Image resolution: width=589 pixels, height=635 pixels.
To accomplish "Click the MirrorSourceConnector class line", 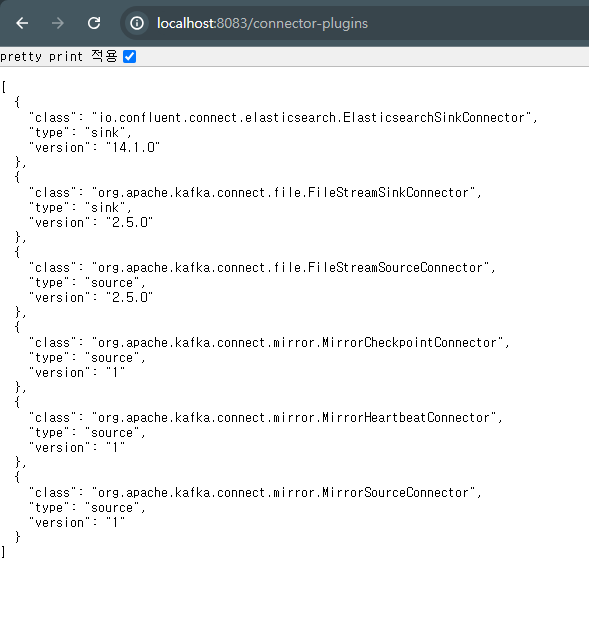I will click(x=255, y=492).
